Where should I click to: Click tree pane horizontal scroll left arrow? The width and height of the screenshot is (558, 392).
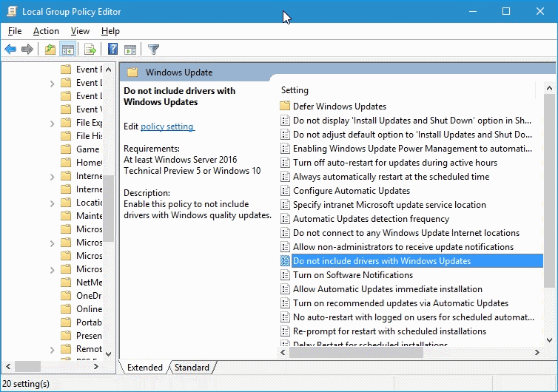tap(8, 366)
